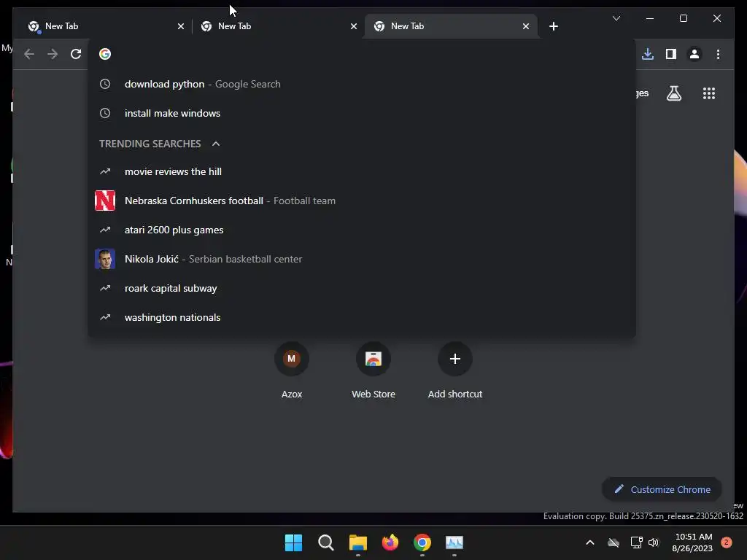The image size is (747, 560).
Task: Open taskbar Search icon
Action: click(x=326, y=542)
